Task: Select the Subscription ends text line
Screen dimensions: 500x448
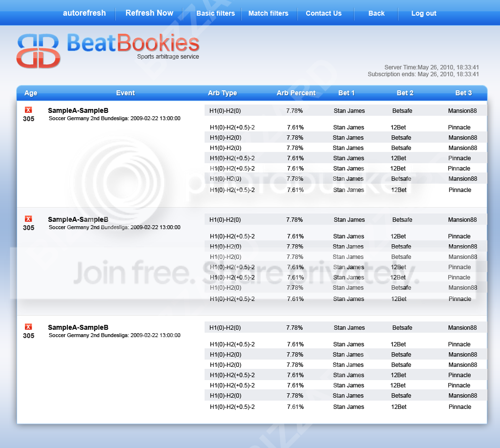Action: click(x=423, y=74)
